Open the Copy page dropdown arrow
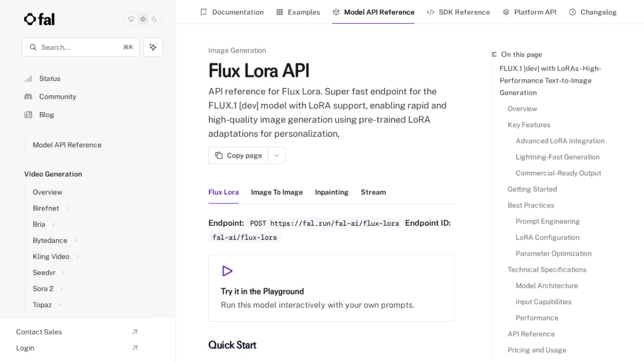Screen dimensions: 644x362 click(276, 156)
